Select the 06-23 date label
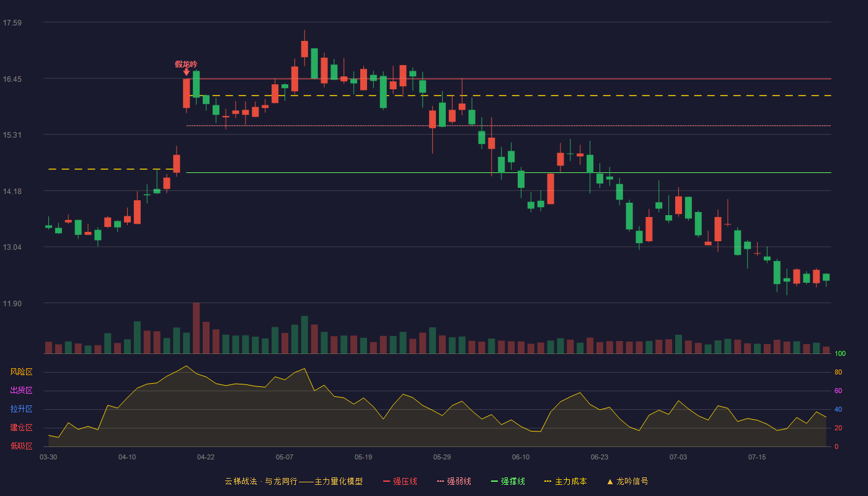Viewport: 868px width, 496px height. (x=600, y=457)
